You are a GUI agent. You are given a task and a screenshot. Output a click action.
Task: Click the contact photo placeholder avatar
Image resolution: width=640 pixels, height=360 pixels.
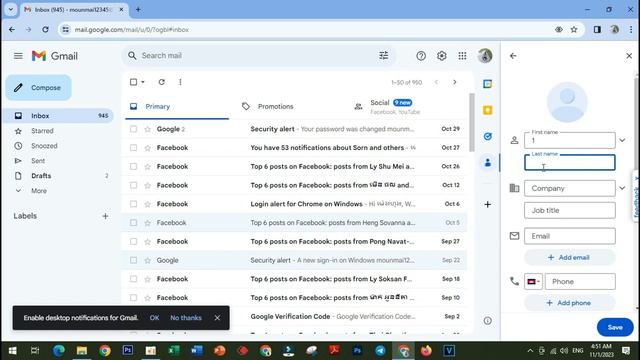point(567,102)
